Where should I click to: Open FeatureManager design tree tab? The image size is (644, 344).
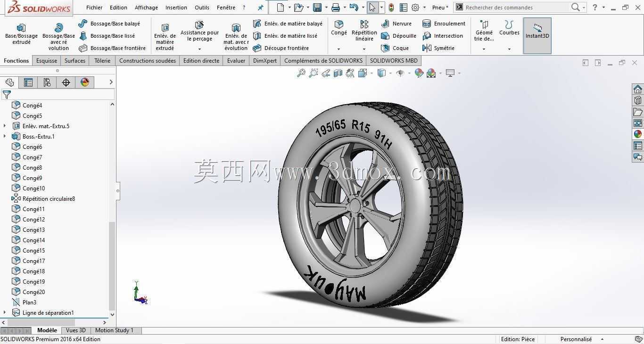9,82
